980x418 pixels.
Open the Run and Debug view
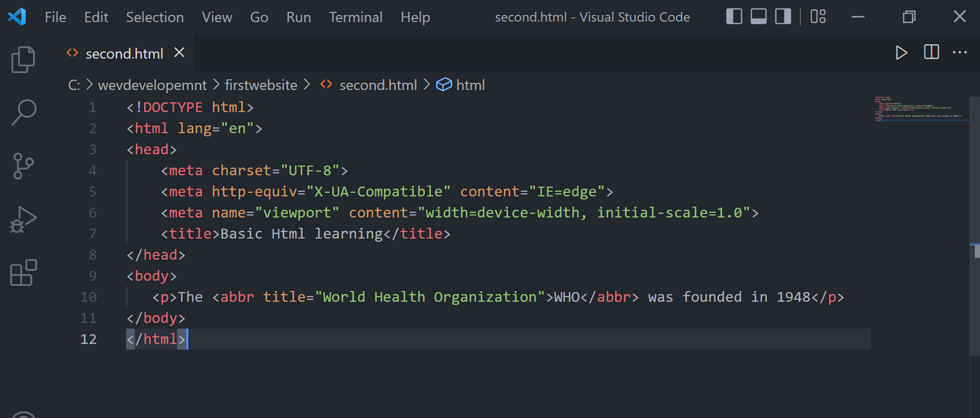(23, 220)
